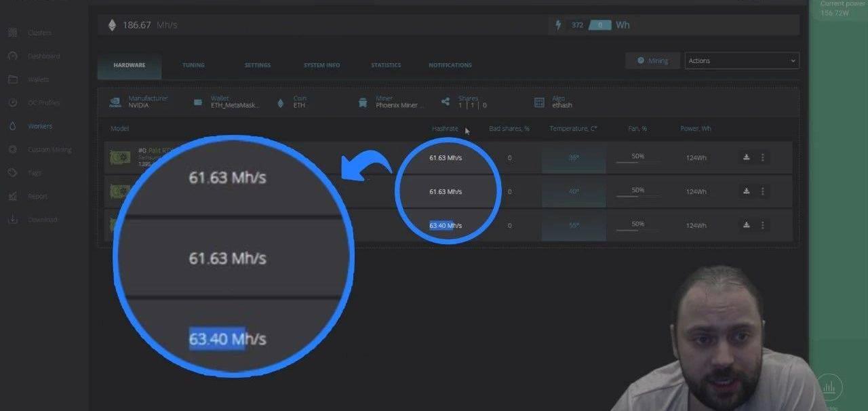
Task: Click the lightning bolt power icon
Action: pos(559,25)
